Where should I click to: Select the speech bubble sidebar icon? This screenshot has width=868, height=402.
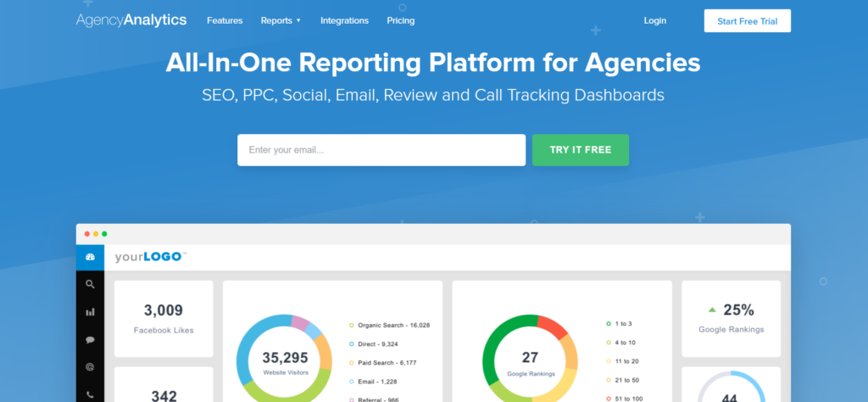(90, 340)
